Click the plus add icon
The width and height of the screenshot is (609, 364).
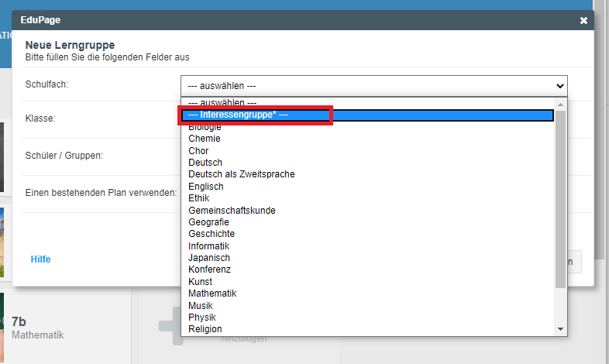tap(171, 326)
